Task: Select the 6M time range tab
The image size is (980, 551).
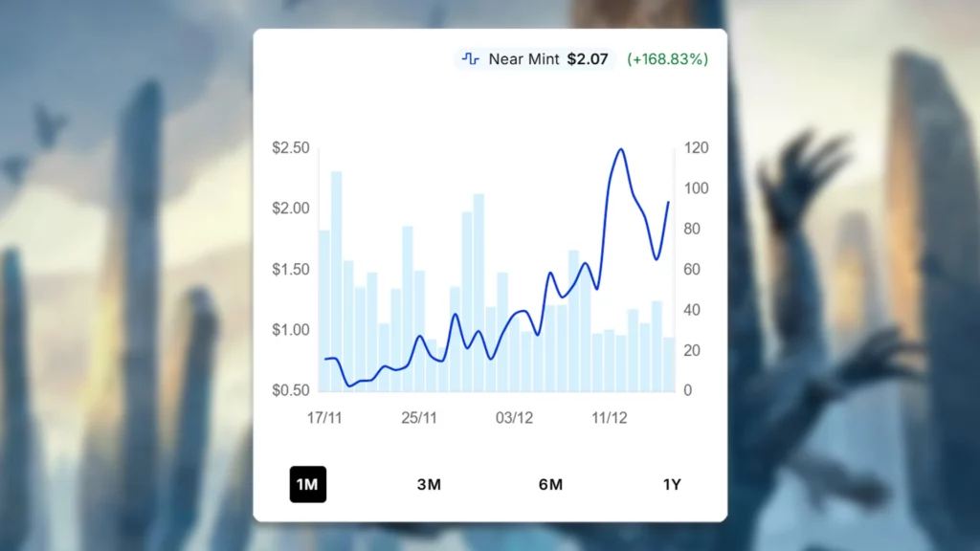Action: coord(550,484)
